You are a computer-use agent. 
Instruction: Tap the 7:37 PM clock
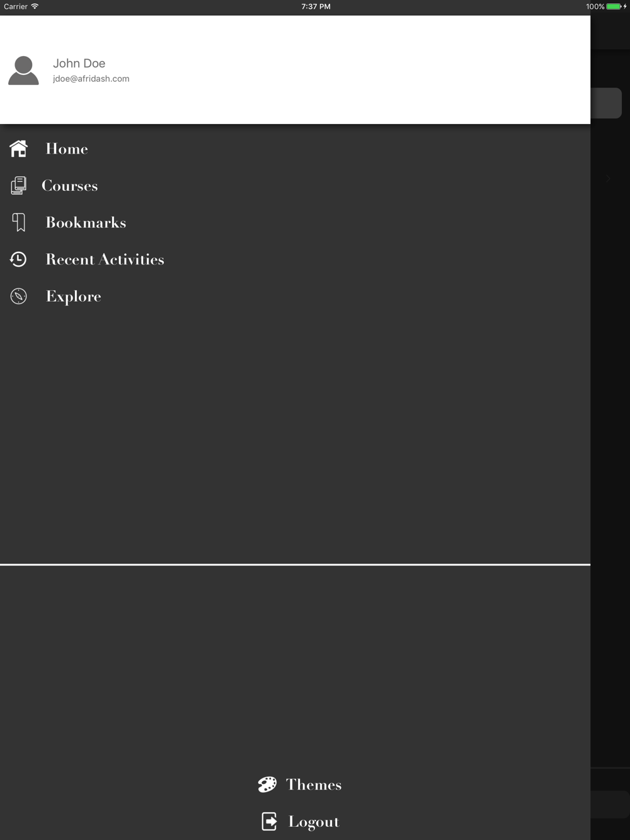[x=316, y=6]
